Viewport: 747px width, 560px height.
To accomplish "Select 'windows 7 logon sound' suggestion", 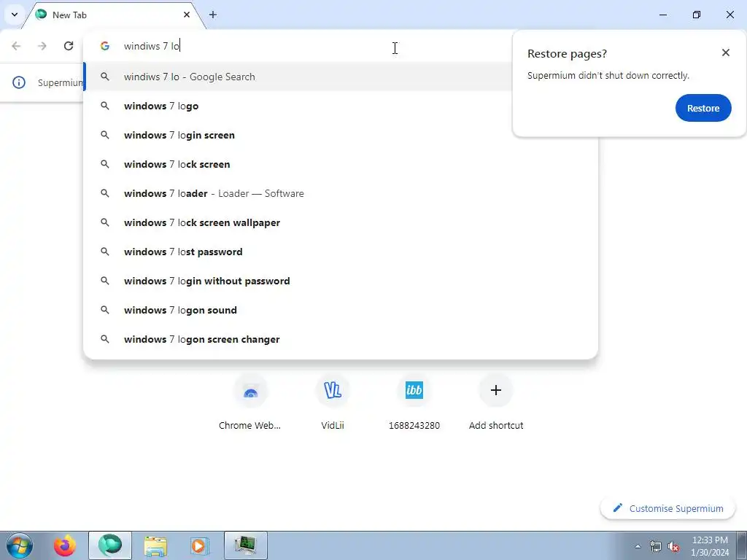I will coord(341,310).
